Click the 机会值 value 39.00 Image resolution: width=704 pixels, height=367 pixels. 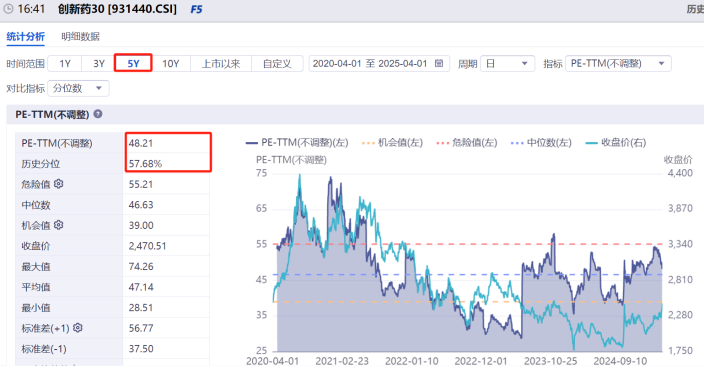141,226
